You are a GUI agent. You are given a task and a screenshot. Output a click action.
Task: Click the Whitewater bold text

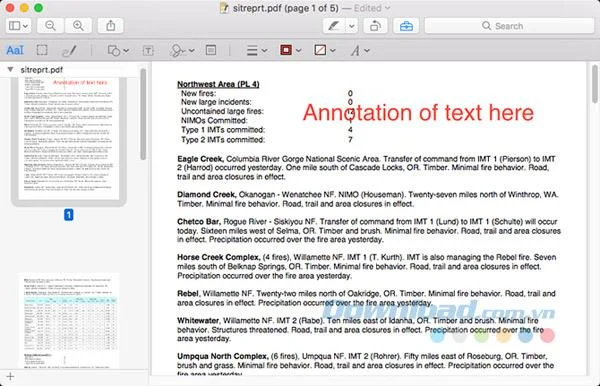tap(198, 320)
